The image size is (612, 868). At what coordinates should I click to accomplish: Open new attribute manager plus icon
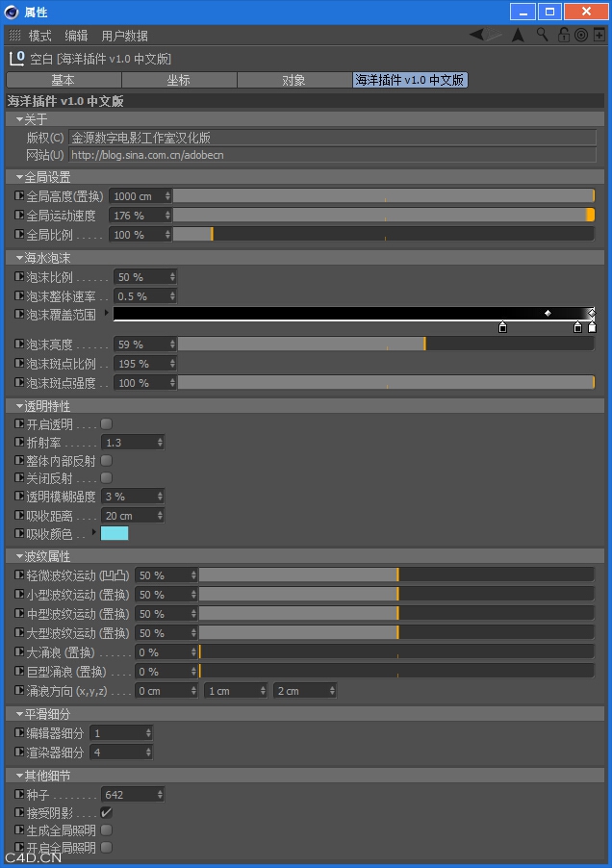(x=599, y=35)
